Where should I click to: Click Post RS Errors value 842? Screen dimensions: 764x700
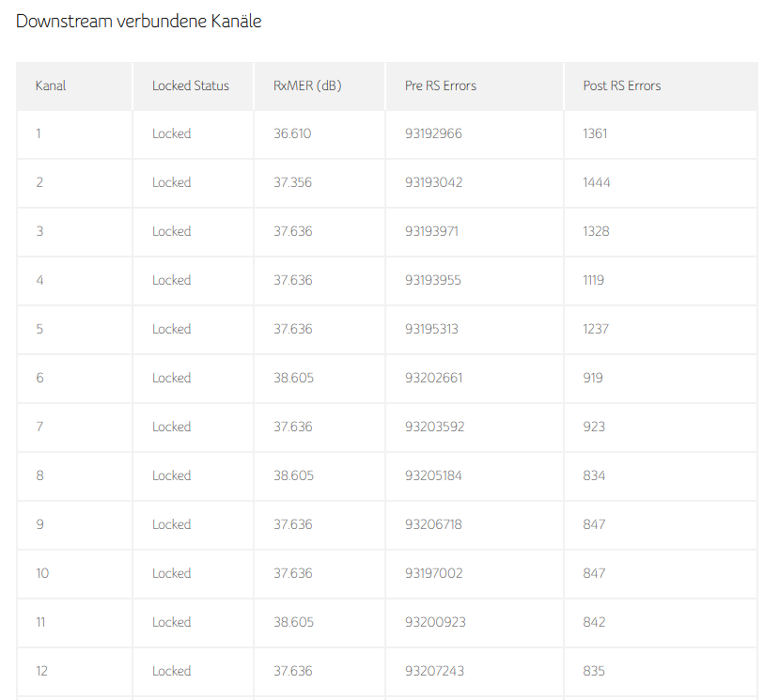[x=594, y=622]
